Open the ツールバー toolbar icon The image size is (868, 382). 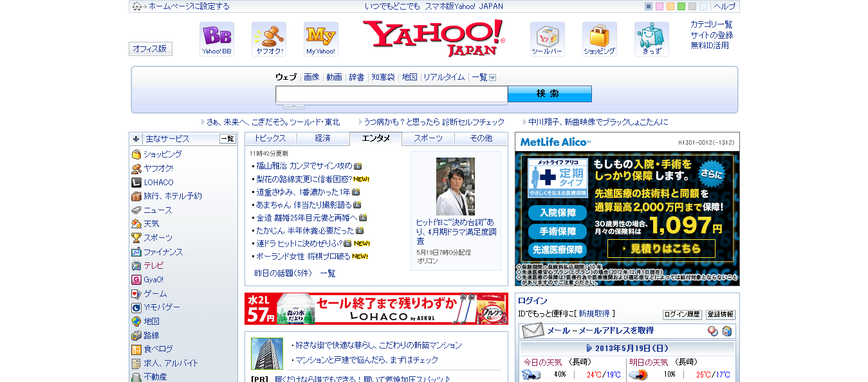(x=548, y=39)
